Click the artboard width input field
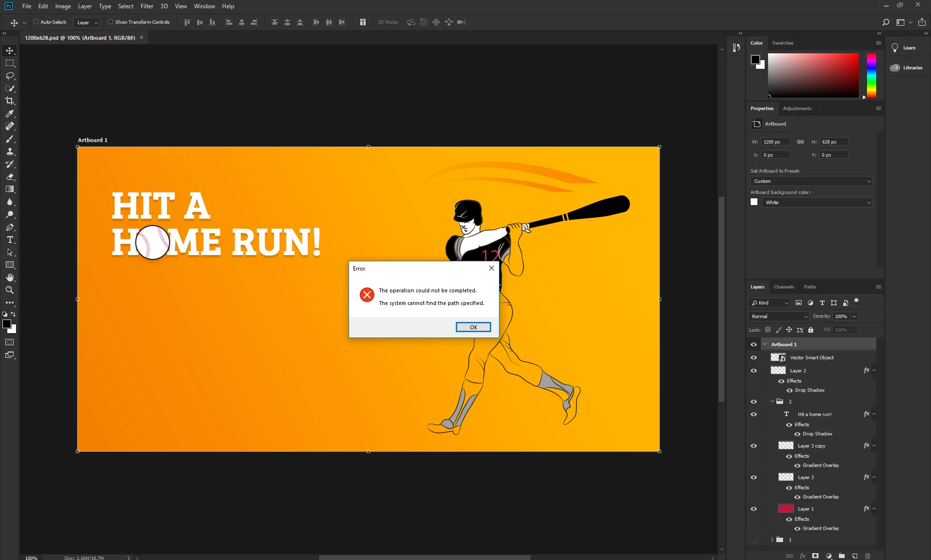The height and width of the screenshot is (560, 931). [775, 142]
